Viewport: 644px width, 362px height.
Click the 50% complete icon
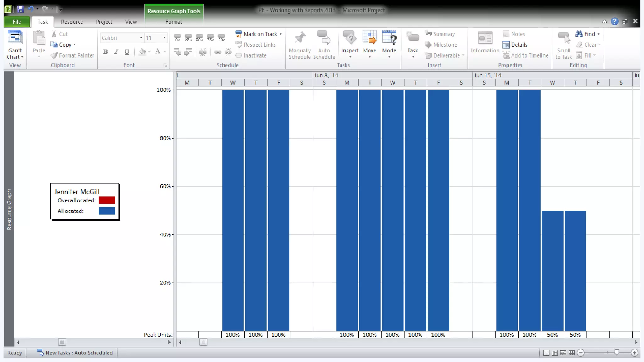click(199, 37)
